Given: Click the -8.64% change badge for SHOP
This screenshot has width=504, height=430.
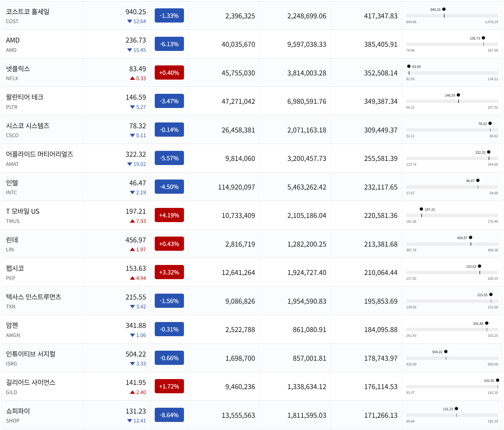Looking at the screenshot, I should pyautogui.click(x=169, y=415).
